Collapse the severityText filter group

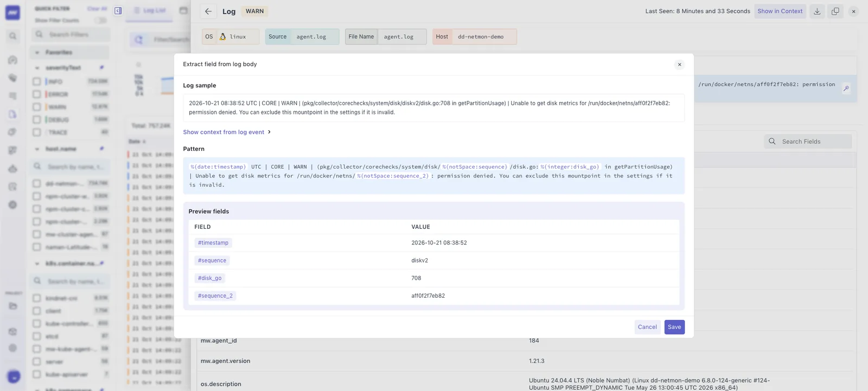pyautogui.click(x=37, y=68)
